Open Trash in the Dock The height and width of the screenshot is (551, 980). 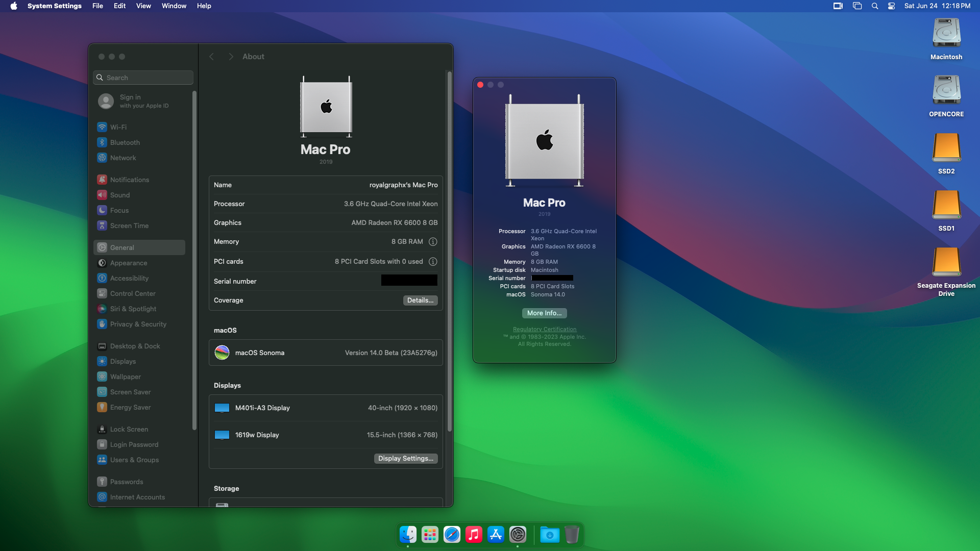(x=572, y=534)
